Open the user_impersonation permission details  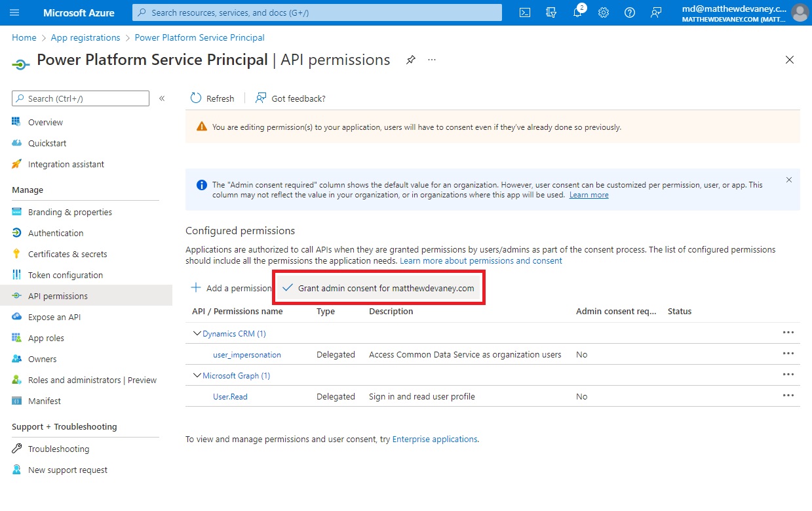247,354
